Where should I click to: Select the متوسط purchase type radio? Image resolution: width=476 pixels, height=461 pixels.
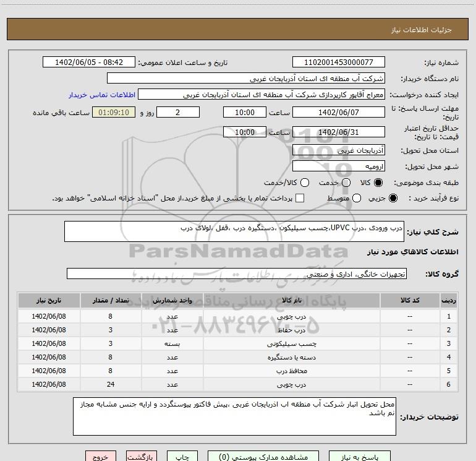357,198
